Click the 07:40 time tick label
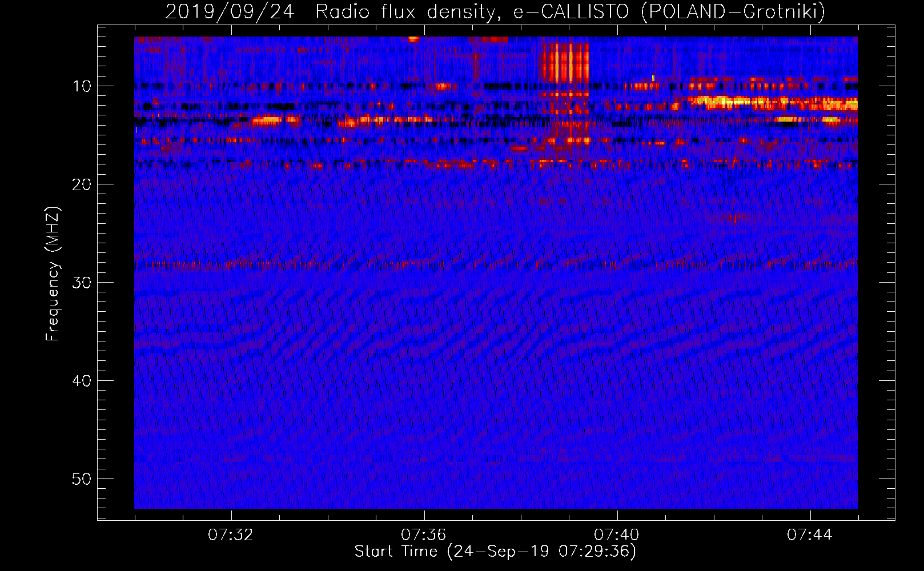This screenshot has width=924, height=571. click(x=617, y=534)
